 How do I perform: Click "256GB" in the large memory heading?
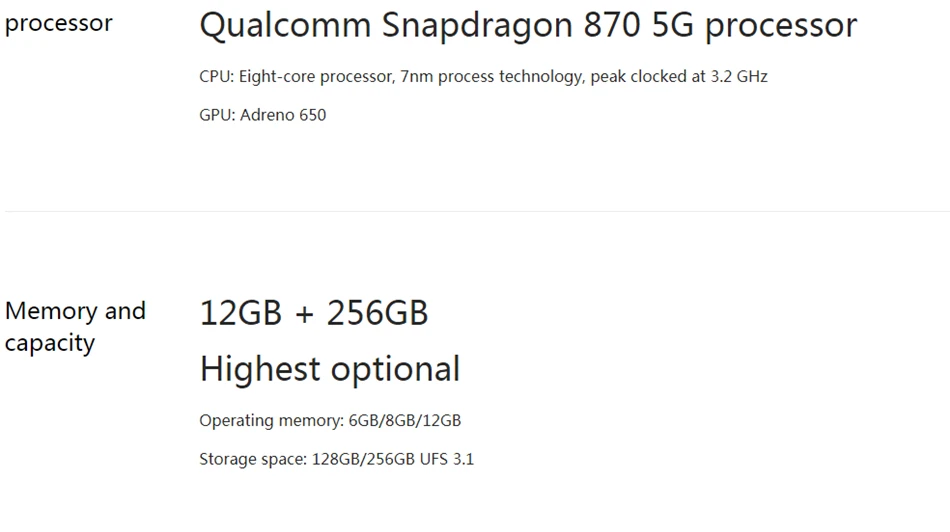point(377,313)
